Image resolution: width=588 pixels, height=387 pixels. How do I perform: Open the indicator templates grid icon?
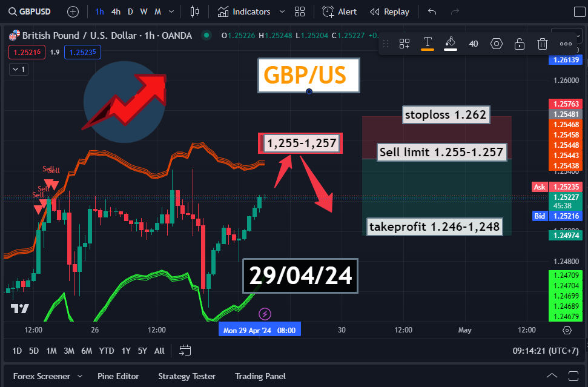(x=299, y=12)
